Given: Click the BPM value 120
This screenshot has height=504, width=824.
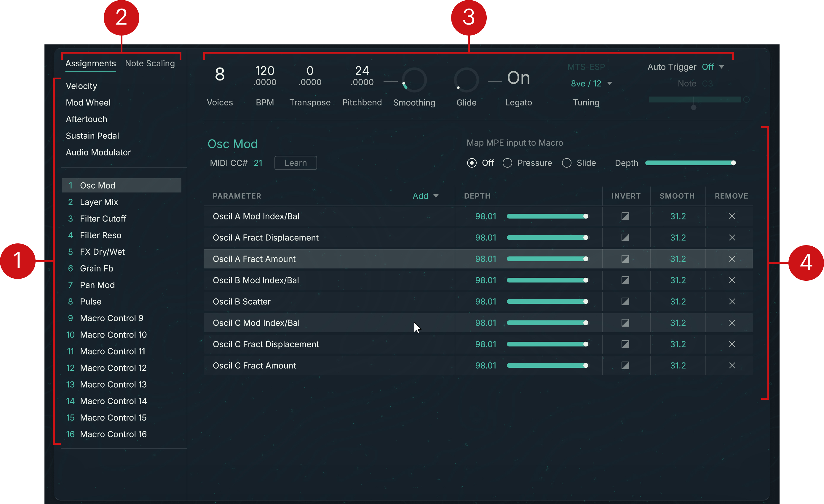Looking at the screenshot, I should coord(264,71).
